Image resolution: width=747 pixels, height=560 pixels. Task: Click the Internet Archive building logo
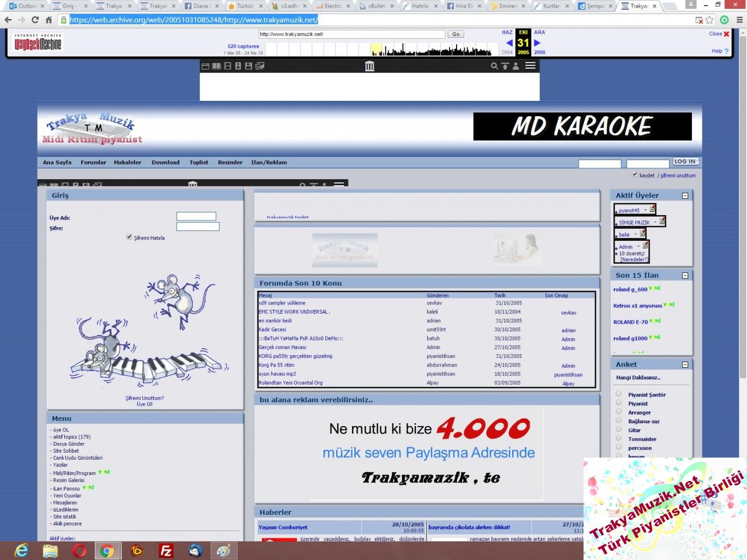click(369, 66)
